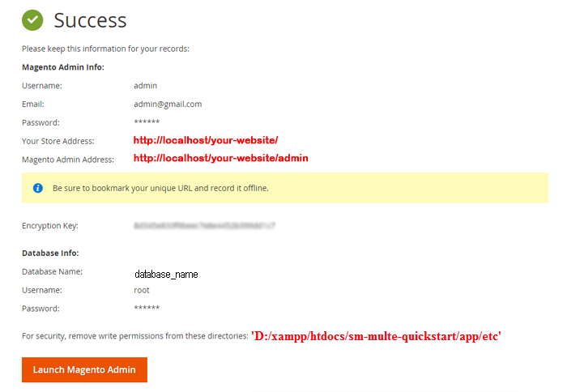The width and height of the screenshot is (567, 392).
Task: Click the blue info icon in notice
Action: (37, 188)
